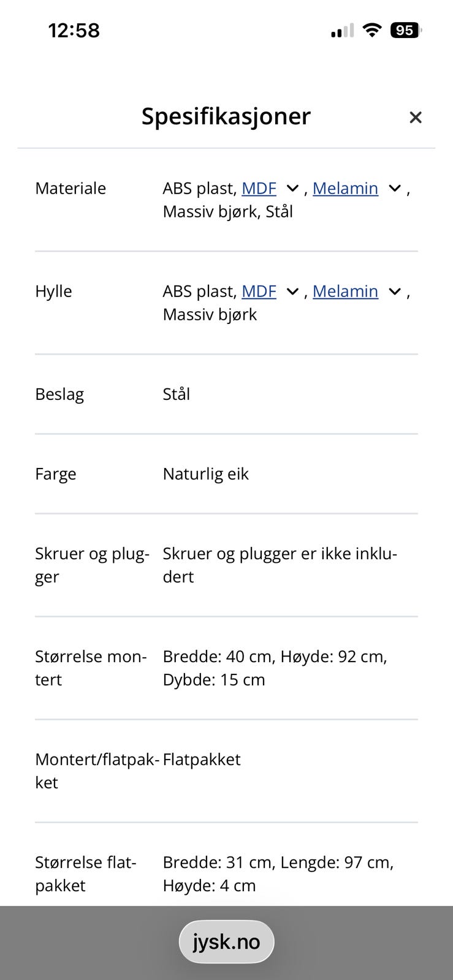453x980 pixels.
Task: Tap the 12:58 clock in status bar
Action: tap(74, 30)
